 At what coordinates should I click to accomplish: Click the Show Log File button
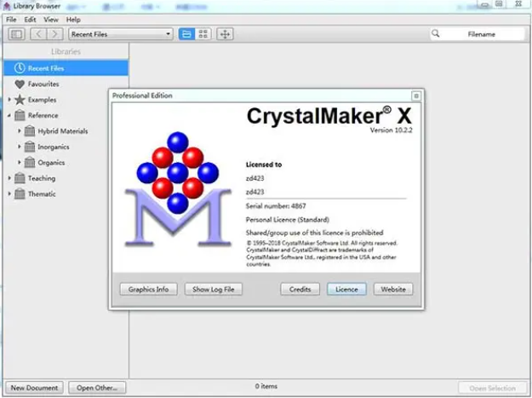point(214,289)
